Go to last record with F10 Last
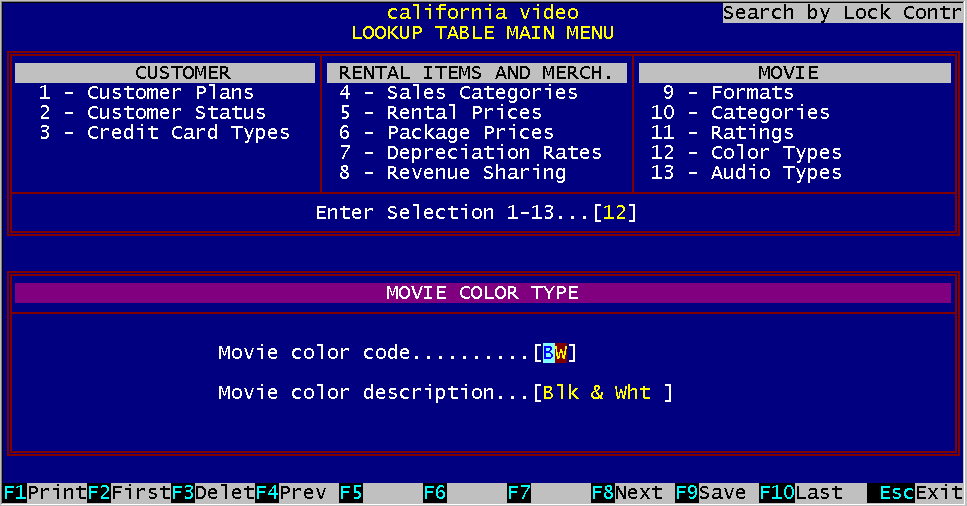This screenshot has height=506, width=967. click(x=806, y=493)
